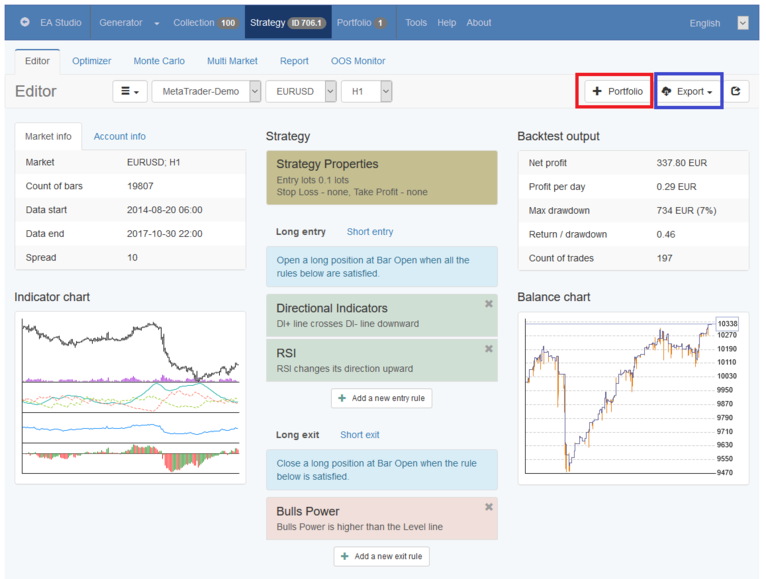The width and height of the screenshot is (766, 579).
Task: Open the Directional Indicators rule block
Action: (382, 316)
